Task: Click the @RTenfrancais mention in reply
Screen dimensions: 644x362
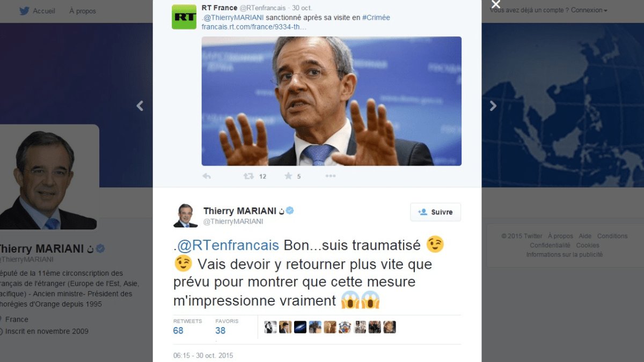Action: 228,246
